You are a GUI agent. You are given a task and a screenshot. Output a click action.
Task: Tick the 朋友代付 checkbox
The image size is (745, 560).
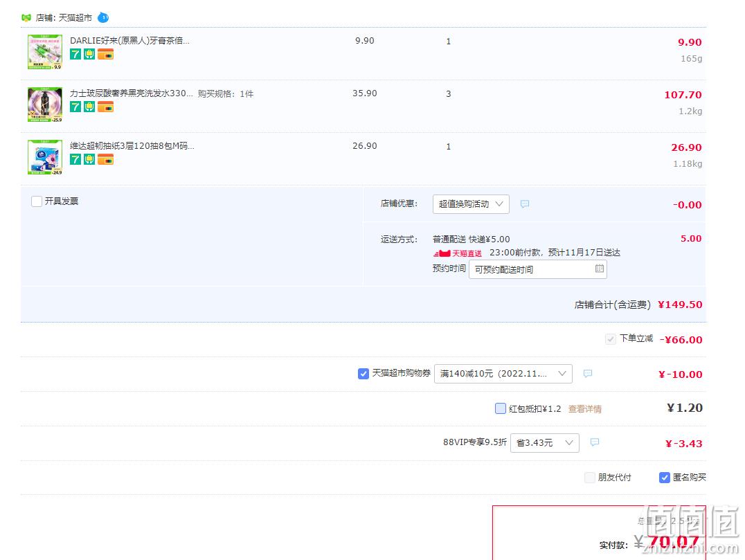pyautogui.click(x=590, y=478)
